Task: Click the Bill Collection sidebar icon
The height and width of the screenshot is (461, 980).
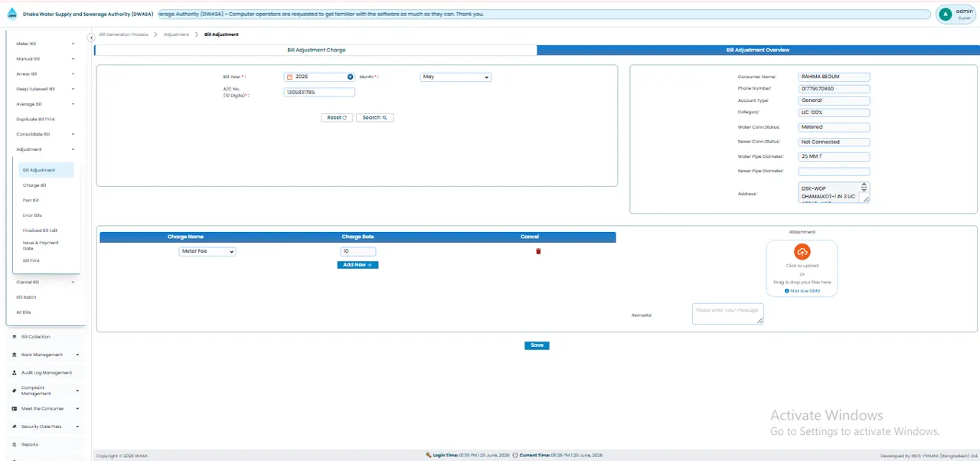Action: (15, 337)
